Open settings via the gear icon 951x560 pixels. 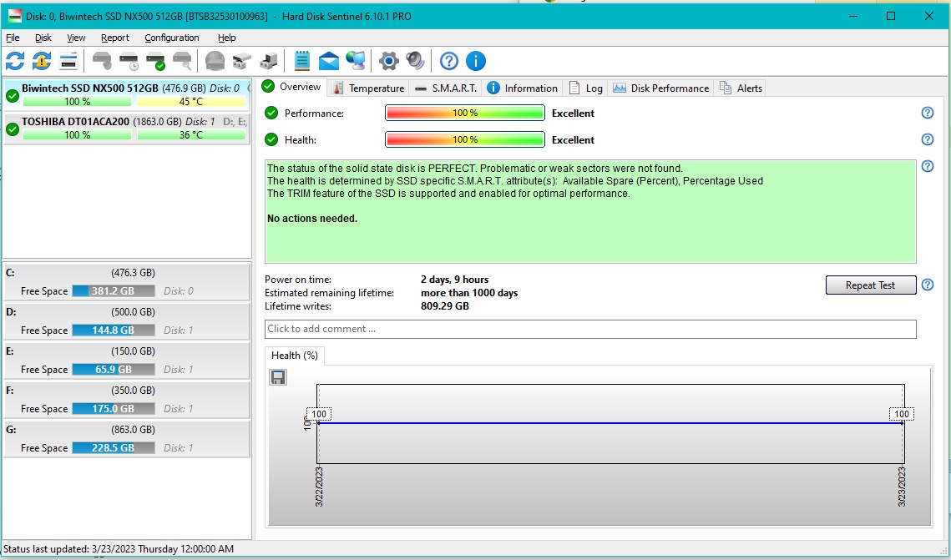(389, 61)
